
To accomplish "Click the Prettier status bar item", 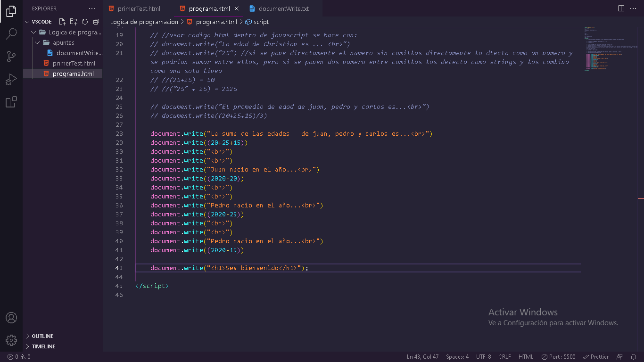I will pos(596,357).
